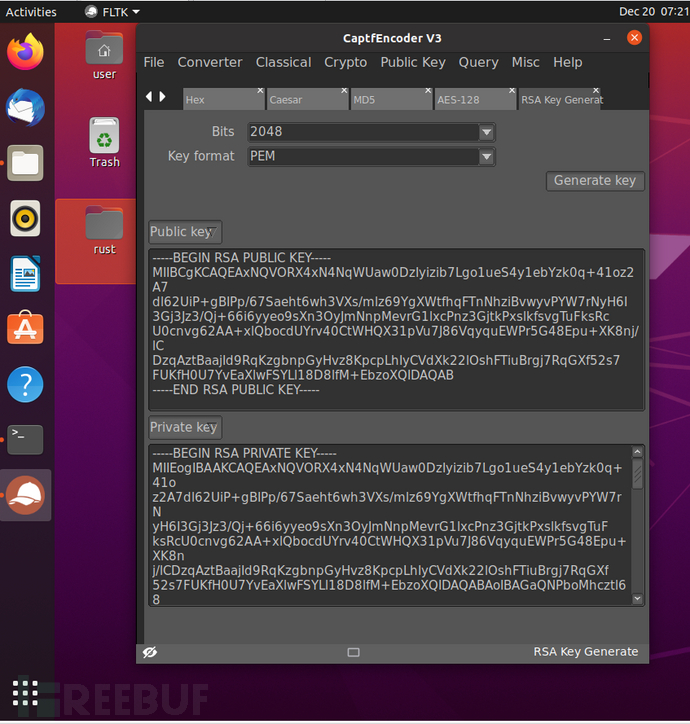Show applications grid
This screenshot has height=724, width=690.
[x=25, y=692]
